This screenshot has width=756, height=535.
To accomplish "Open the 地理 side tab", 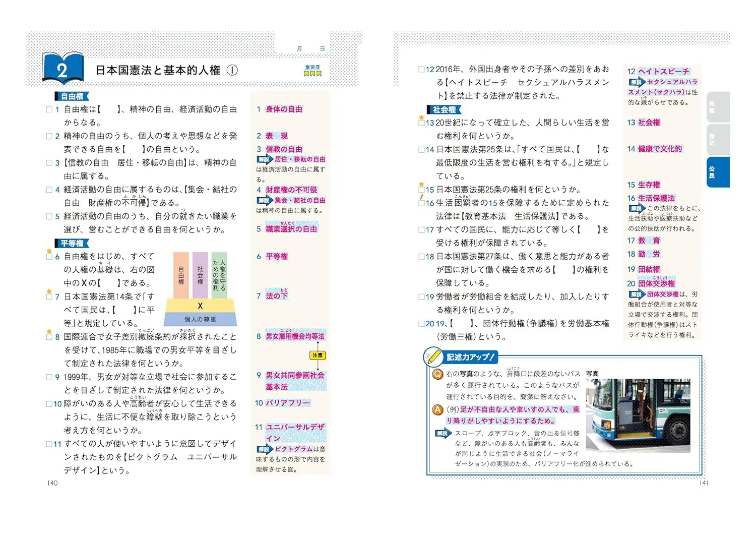I will [x=718, y=107].
